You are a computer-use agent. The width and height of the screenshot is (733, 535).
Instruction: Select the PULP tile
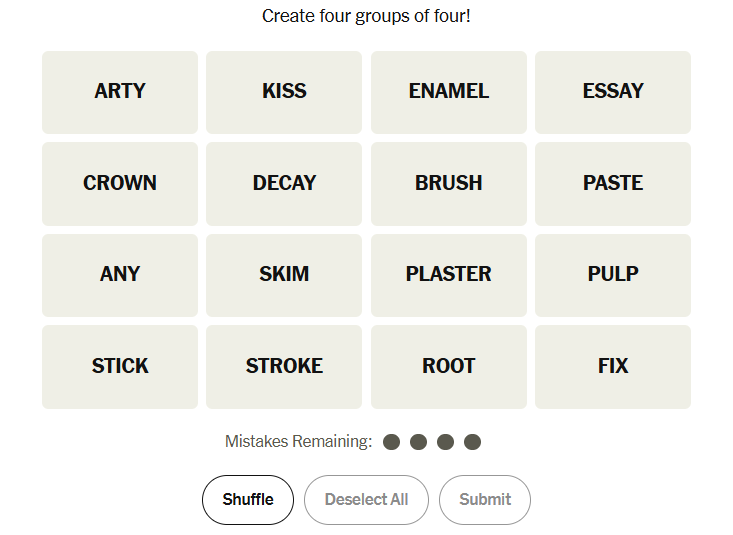[x=613, y=275]
